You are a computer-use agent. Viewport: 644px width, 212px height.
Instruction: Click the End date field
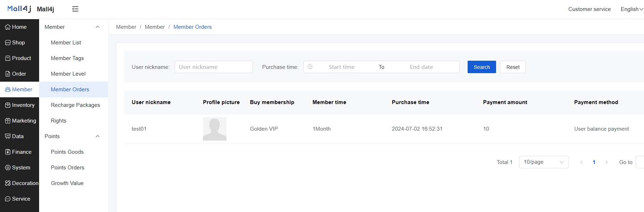(421, 67)
